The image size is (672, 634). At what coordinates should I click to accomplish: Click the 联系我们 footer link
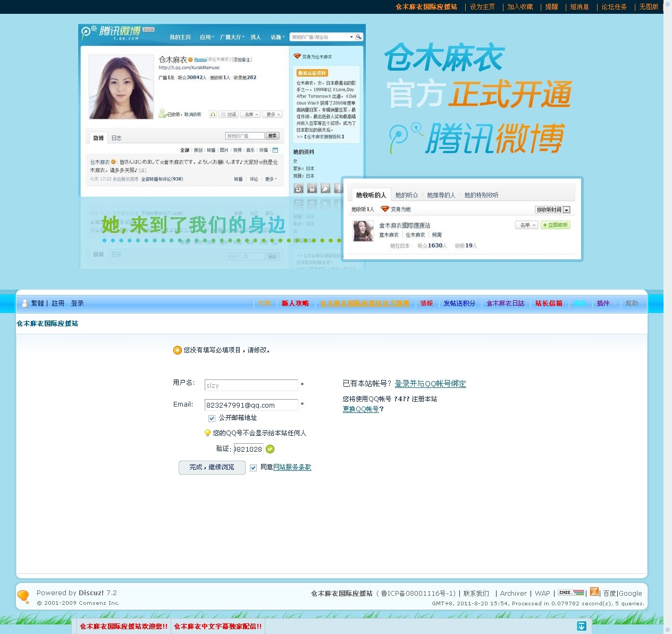[476, 594]
